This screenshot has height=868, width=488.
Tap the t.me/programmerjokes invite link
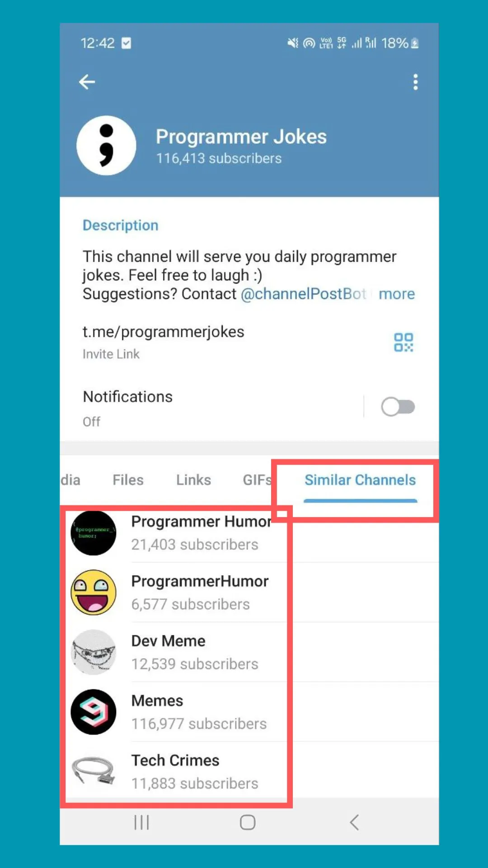click(163, 331)
